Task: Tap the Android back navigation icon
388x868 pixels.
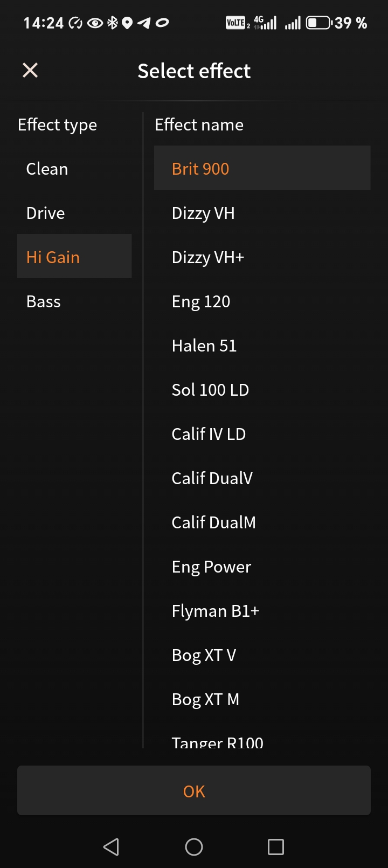Action: (111, 846)
